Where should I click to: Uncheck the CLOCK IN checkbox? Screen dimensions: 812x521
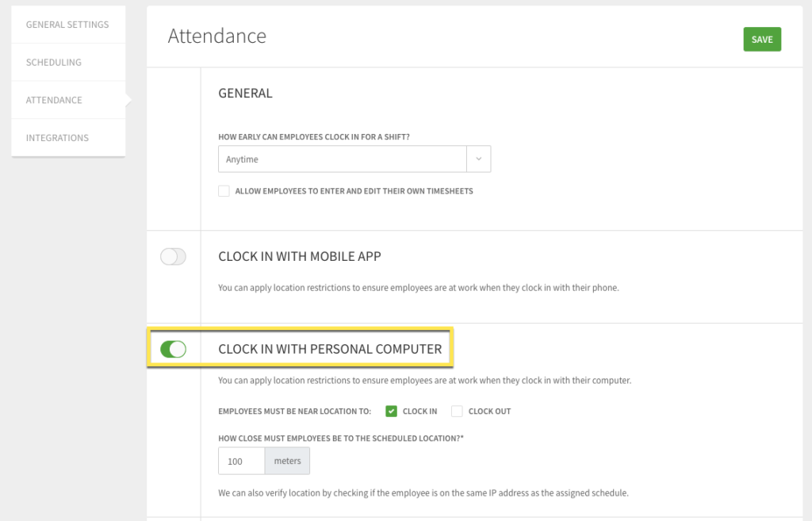coord(390,411)
